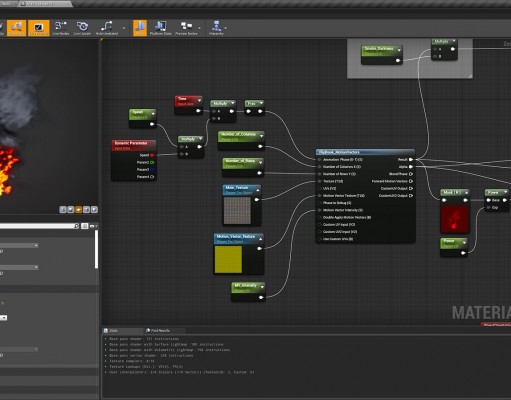
Task: Click the green Param2 output pin
Action: click(152, 162)
